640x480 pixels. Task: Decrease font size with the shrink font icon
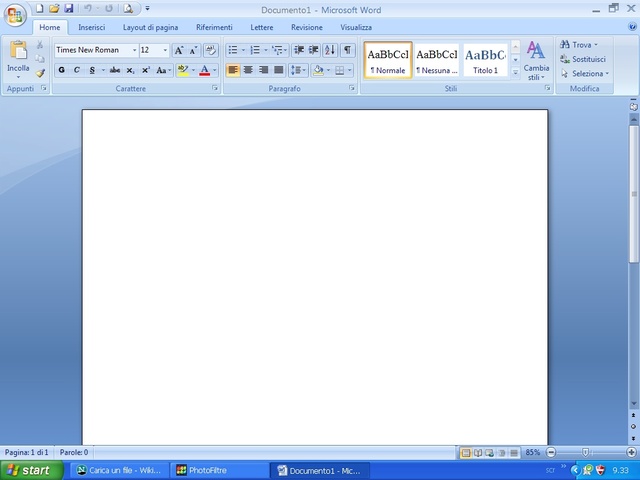193,50
